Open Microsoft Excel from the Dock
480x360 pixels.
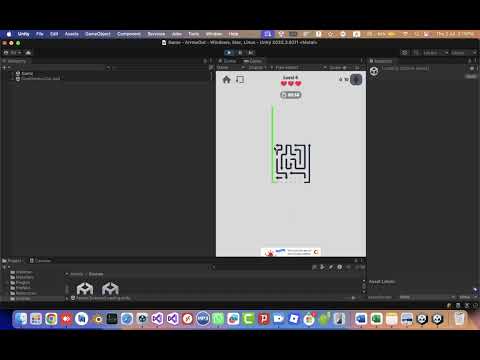(376, 319)
